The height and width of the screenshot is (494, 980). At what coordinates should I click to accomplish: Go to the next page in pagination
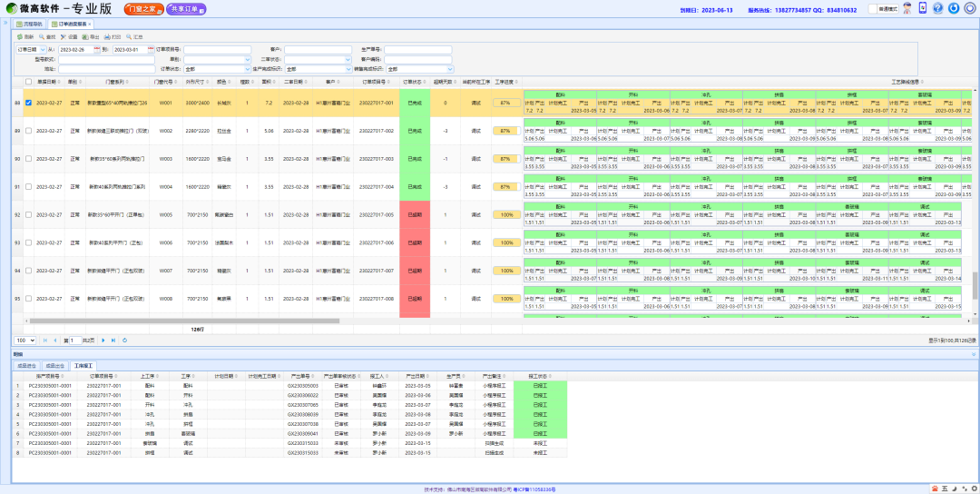coord(103,340)
